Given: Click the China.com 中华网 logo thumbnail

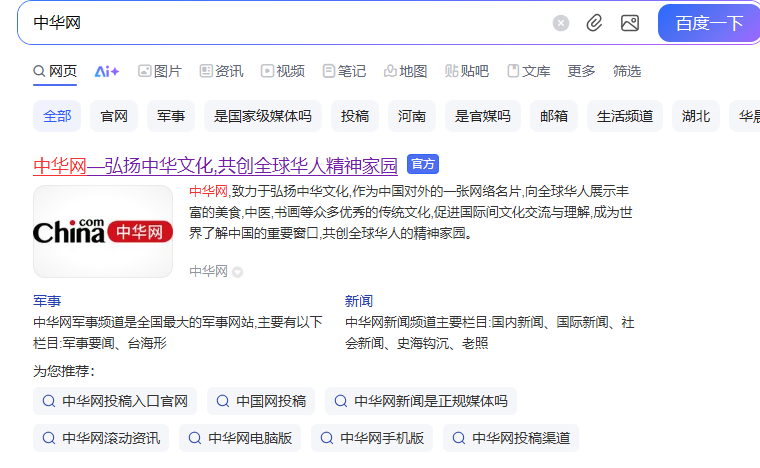Looking at the screenshot, I should (x=103, y=232).
